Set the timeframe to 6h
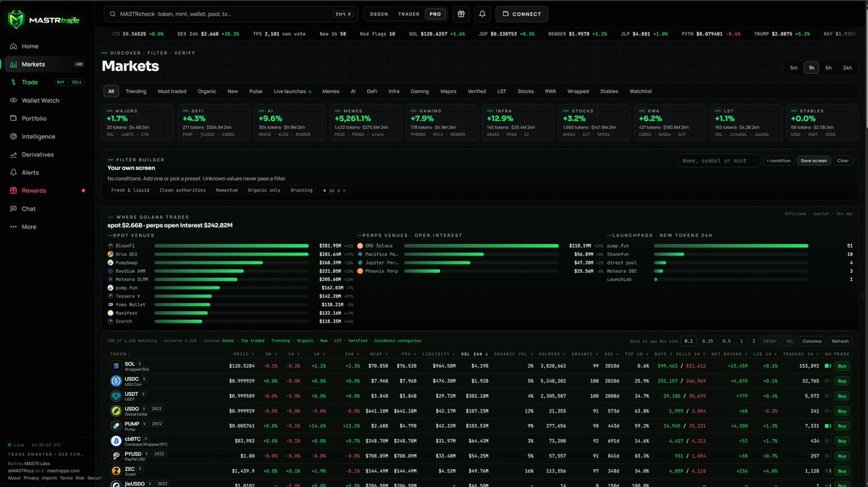The width and height of the screenshot is (868, 487). coord(829,67)
